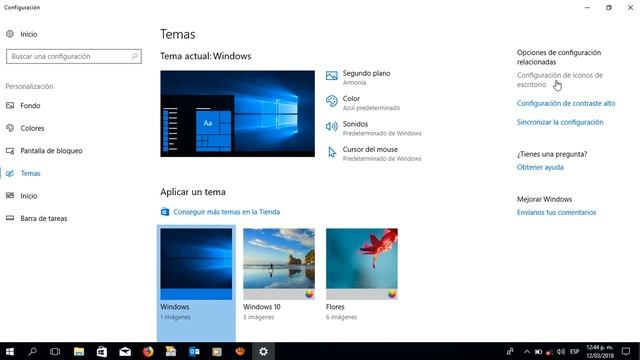Open the People icon in tray
Screen dimensions: 640x360
point(510,351)
